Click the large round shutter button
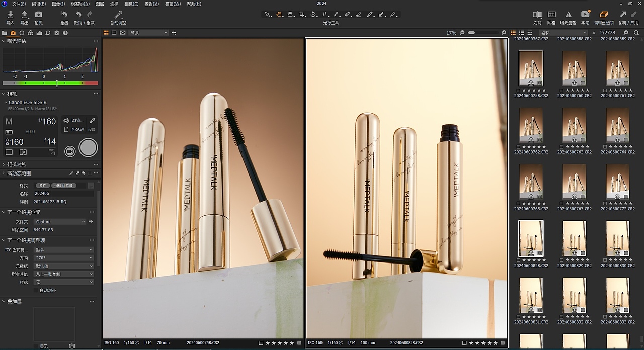 coord(88,148)
